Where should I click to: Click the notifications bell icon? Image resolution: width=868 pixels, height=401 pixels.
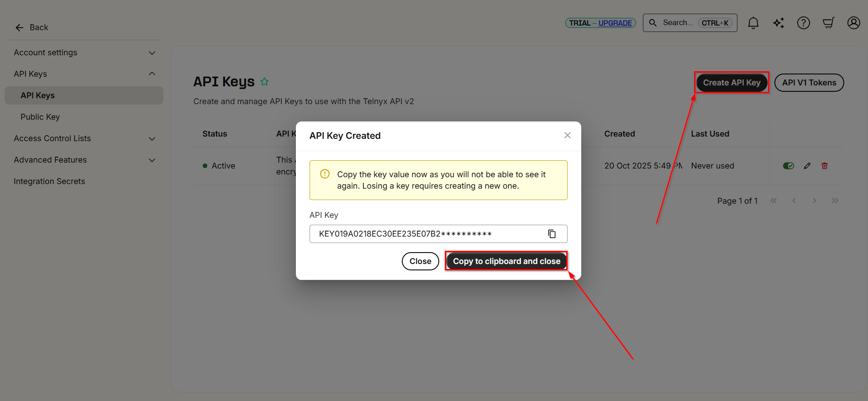pyautogui.click(x=753, y=23)
